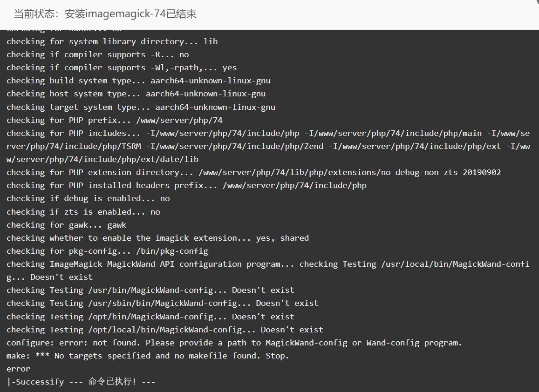Click the PHP prefix /www/server/php/74 line
Screen dimensions: 539x392
pyautogui.click(x=115, y=120)
